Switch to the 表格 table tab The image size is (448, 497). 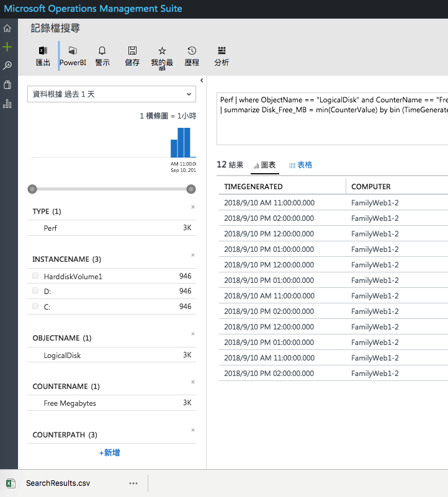coord(300,165)
